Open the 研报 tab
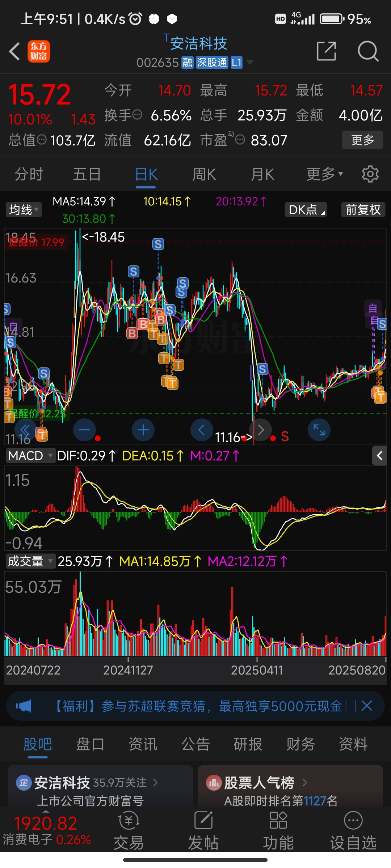The image size is (391, 868). pos(248,744)
